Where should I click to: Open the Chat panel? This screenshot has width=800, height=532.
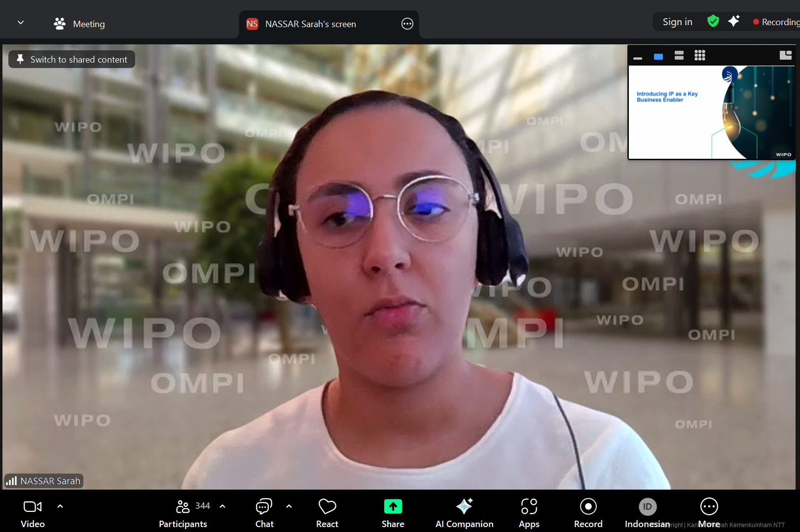264,513
